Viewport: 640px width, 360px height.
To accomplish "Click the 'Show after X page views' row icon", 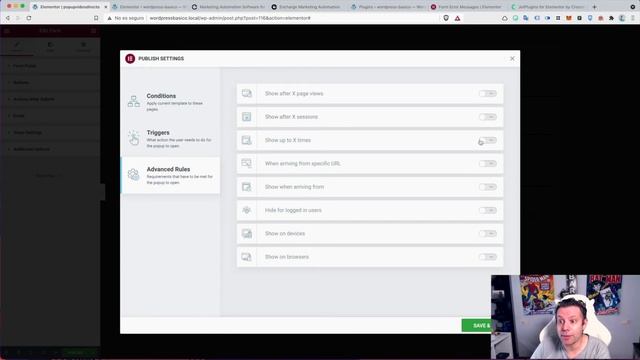I will (x=247, y=93).
